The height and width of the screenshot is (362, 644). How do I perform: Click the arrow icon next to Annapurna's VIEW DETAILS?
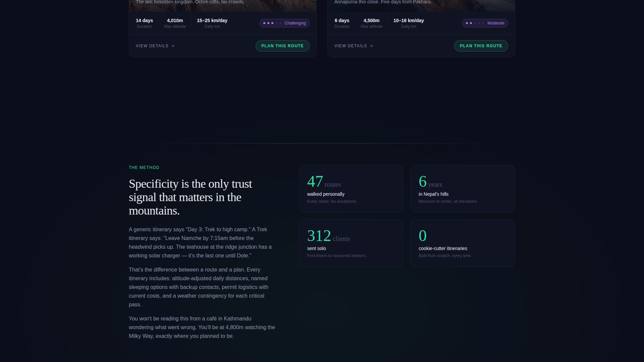(371, 46)
